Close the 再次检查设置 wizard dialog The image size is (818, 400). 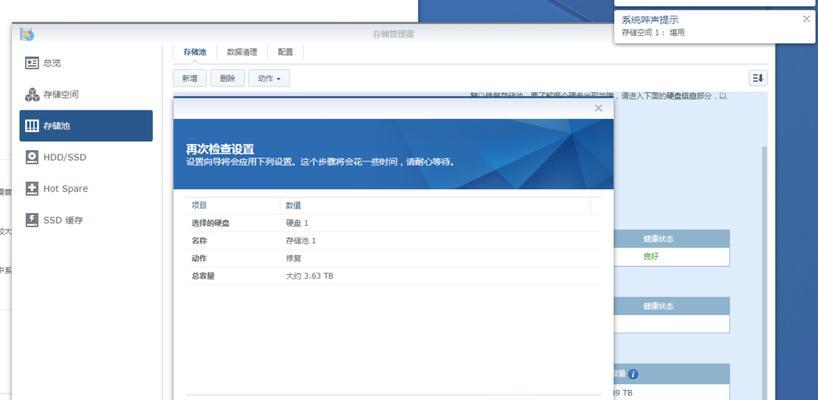tap(598, 108)
